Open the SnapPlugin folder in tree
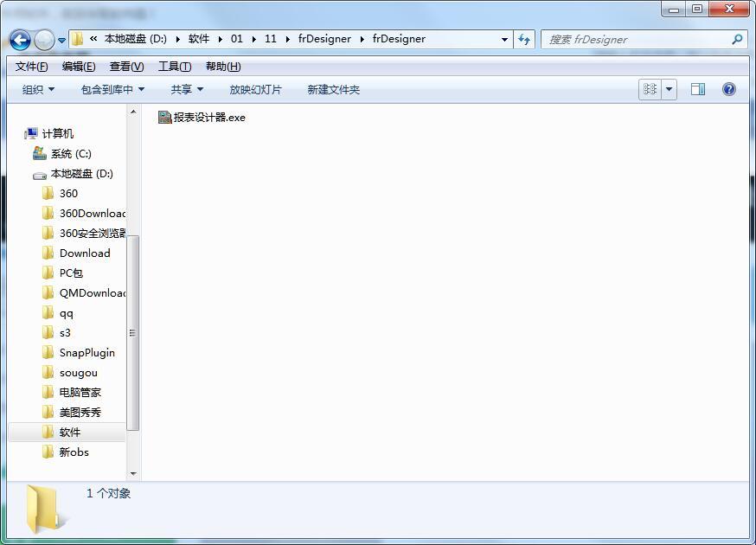Viewport: 756px width, 545px height. point(87,353)
